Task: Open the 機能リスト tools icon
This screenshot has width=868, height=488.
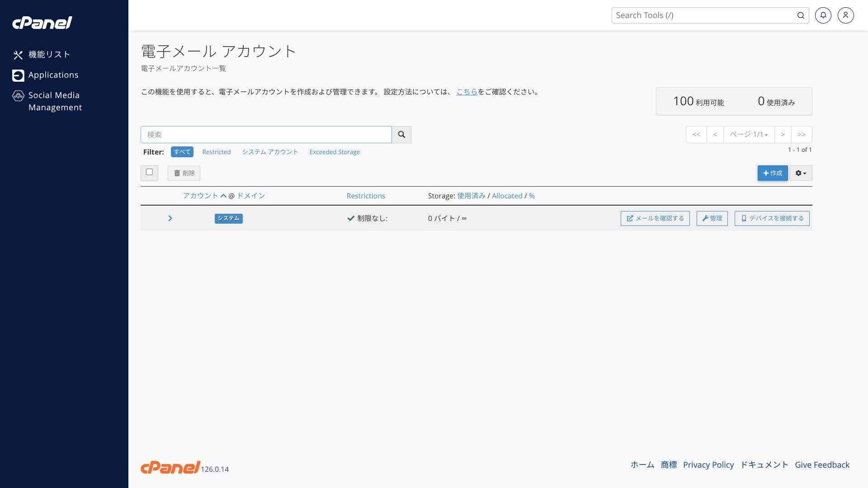Action: pyautogui.click(x=18, y=55)
